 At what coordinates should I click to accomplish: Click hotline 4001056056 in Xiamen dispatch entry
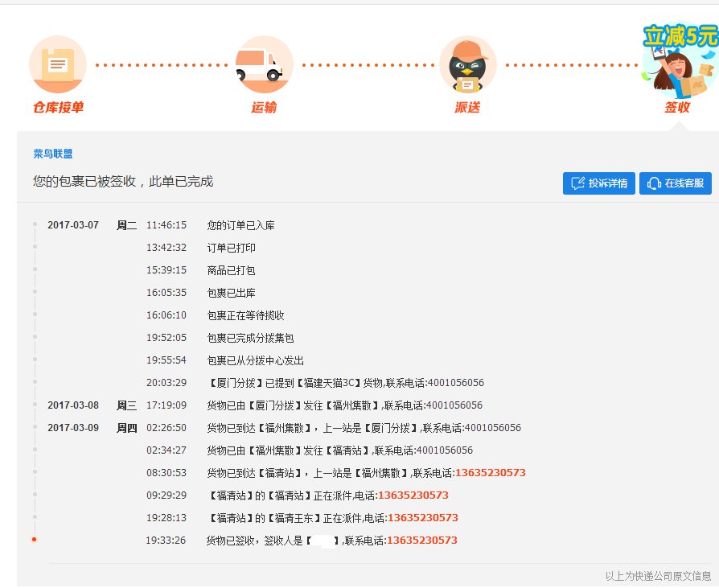coord(456,383)
